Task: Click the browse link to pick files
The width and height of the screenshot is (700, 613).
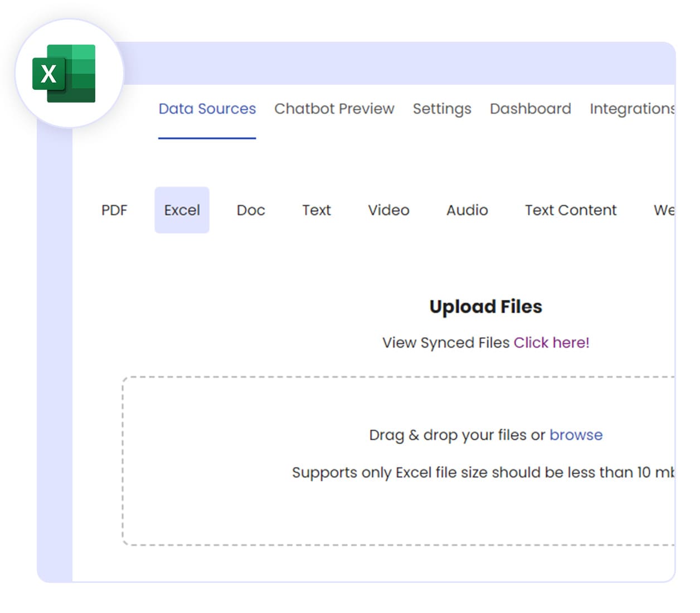Action: point(576,435)
